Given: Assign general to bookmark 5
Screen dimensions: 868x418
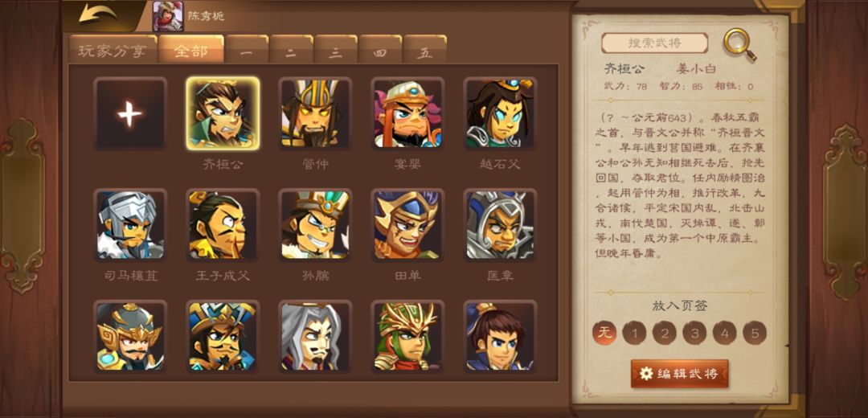Looking at the screenshot, I should [754, 333].
